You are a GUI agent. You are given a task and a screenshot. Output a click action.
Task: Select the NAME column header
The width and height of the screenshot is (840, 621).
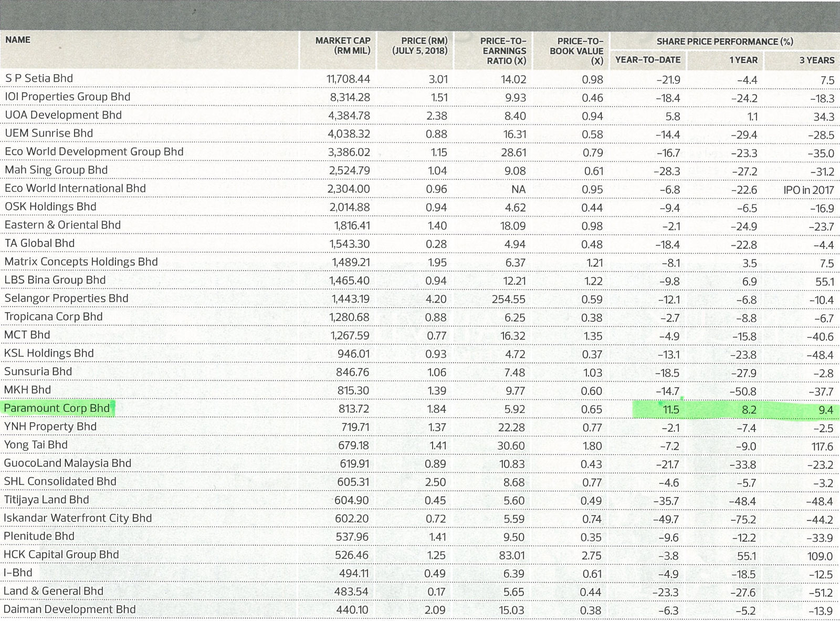tap(18, 40)
